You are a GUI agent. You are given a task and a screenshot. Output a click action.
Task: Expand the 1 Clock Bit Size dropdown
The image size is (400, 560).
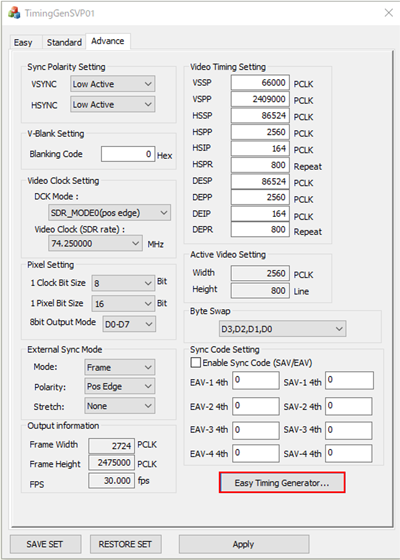pos(123,283)
